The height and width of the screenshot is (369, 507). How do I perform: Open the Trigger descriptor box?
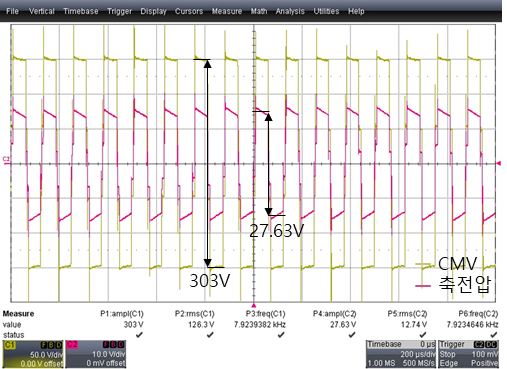point(468,354)
